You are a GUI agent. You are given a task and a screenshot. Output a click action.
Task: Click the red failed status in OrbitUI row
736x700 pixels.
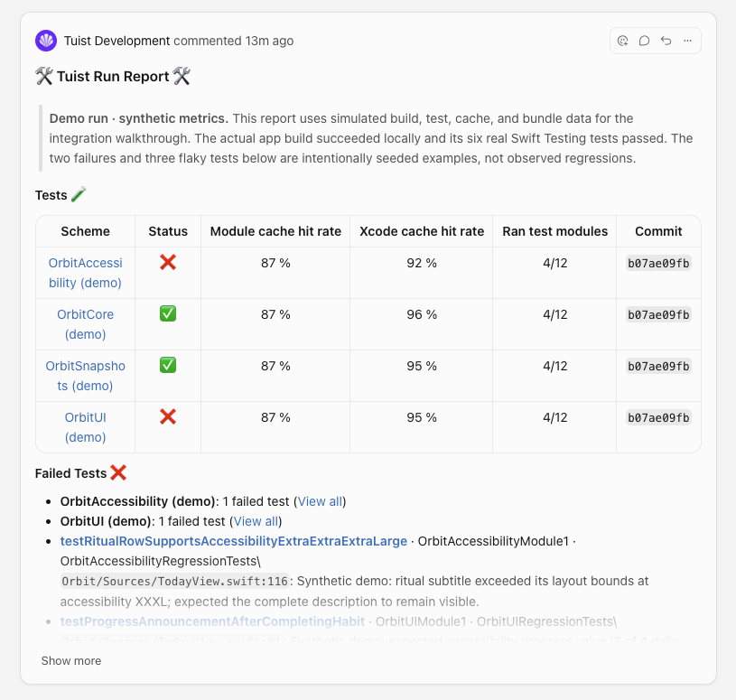[x=168, y=416]
